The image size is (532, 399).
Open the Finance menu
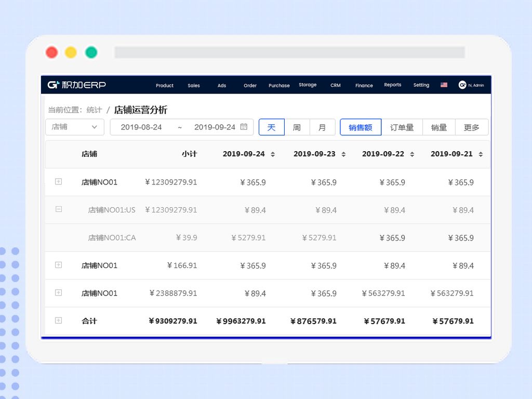(364, 85)
